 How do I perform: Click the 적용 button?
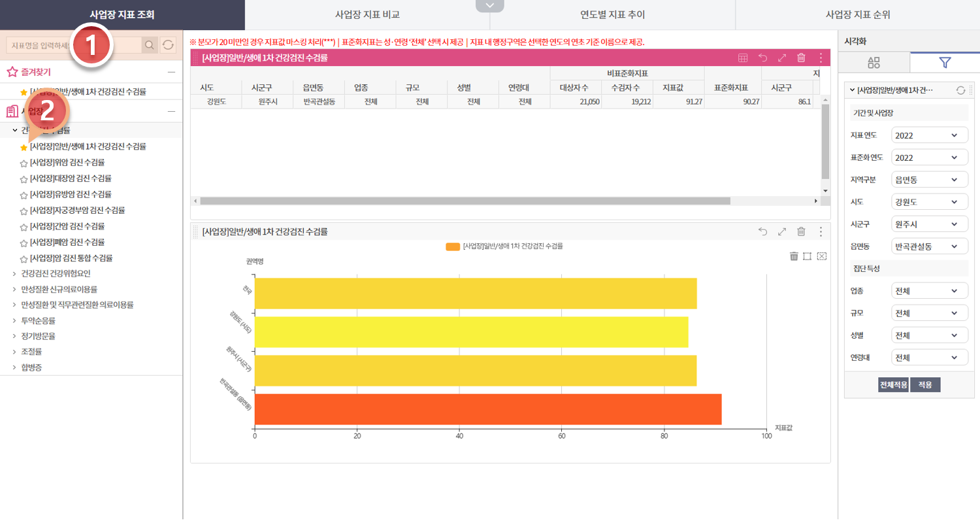tap(925, 385)
